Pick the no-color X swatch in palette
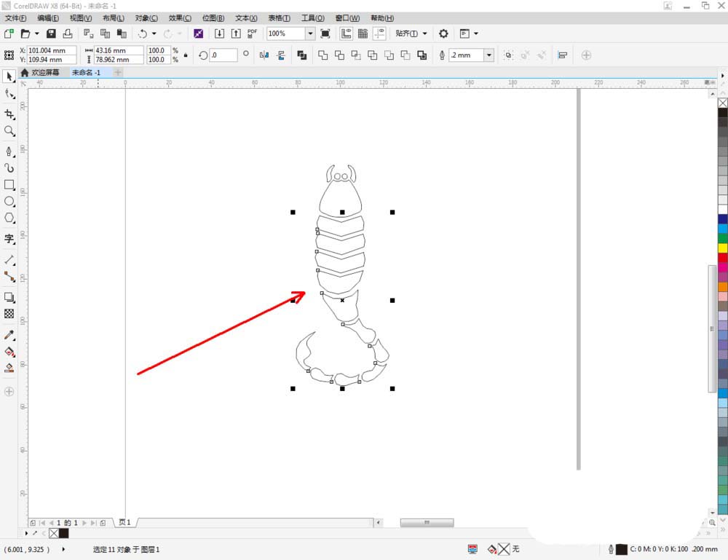Viewport: 728px width, 560px height. (x=722, y=103)
